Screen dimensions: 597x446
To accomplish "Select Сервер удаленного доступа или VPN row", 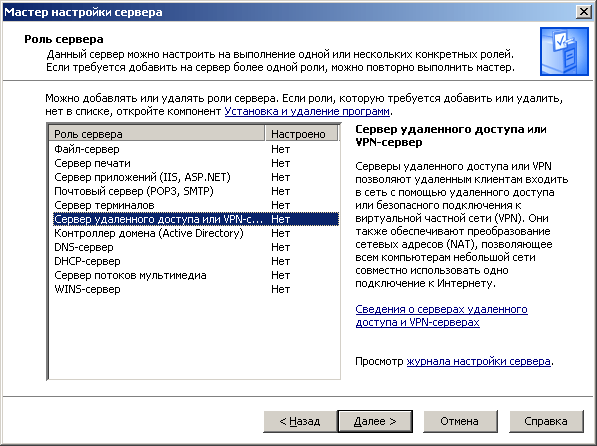I will (196, 219).
